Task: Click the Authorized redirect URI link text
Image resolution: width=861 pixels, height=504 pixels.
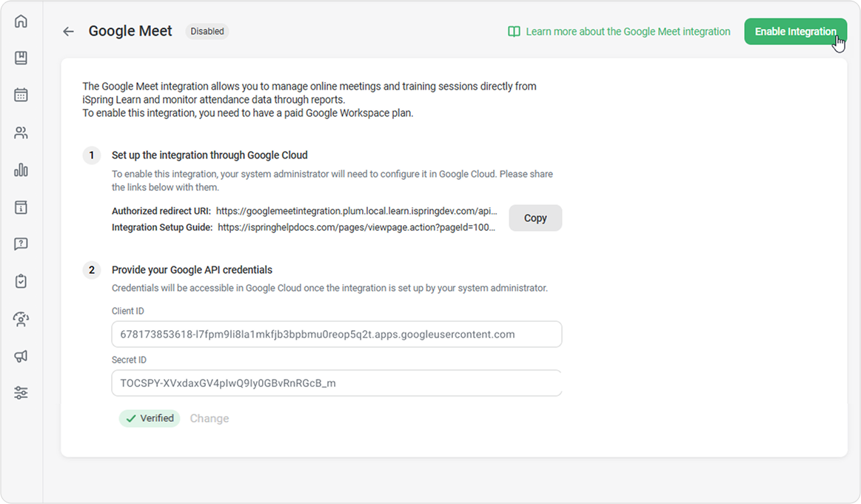Action: click(x=361, y=211)
